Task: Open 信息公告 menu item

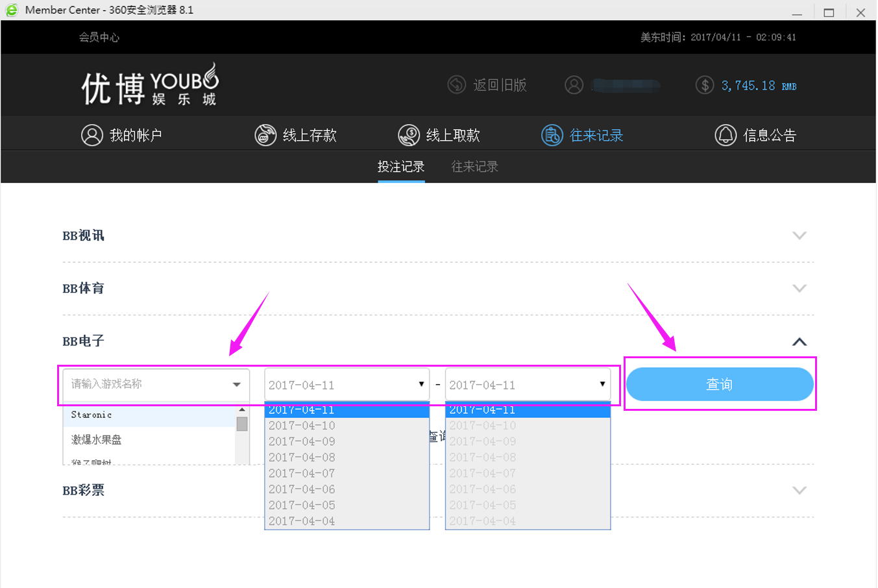Action: (x=755, y=135)
